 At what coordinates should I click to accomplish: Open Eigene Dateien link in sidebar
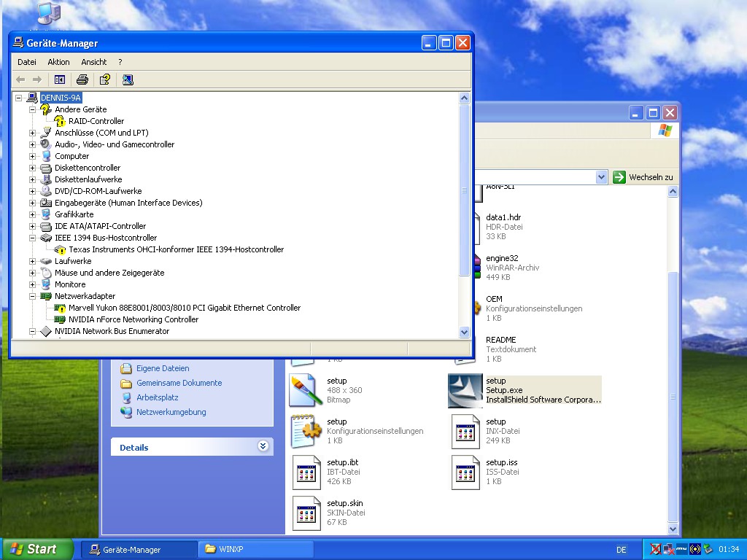[x=163, y=368]
